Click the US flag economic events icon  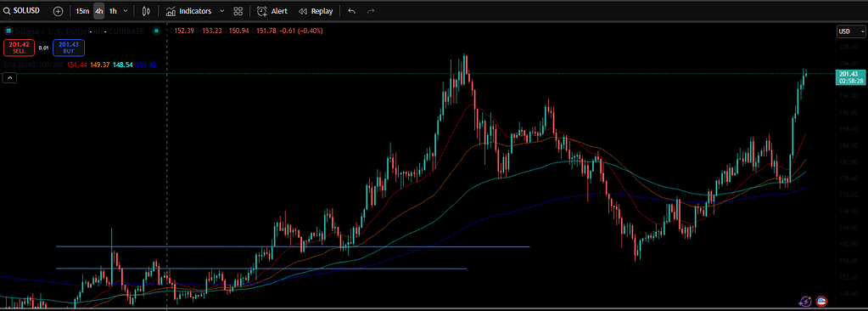pos(821,302)
